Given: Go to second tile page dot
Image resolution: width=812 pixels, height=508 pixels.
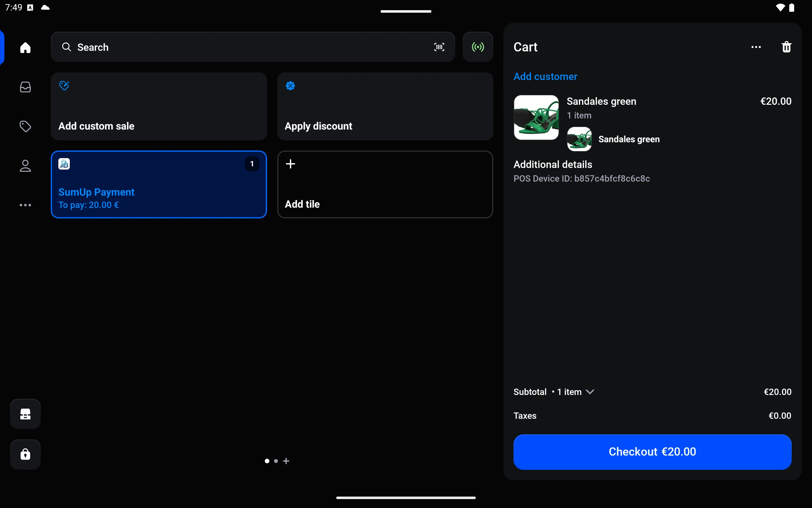Looking at the screenshot, I should click(x=276, y=461).
